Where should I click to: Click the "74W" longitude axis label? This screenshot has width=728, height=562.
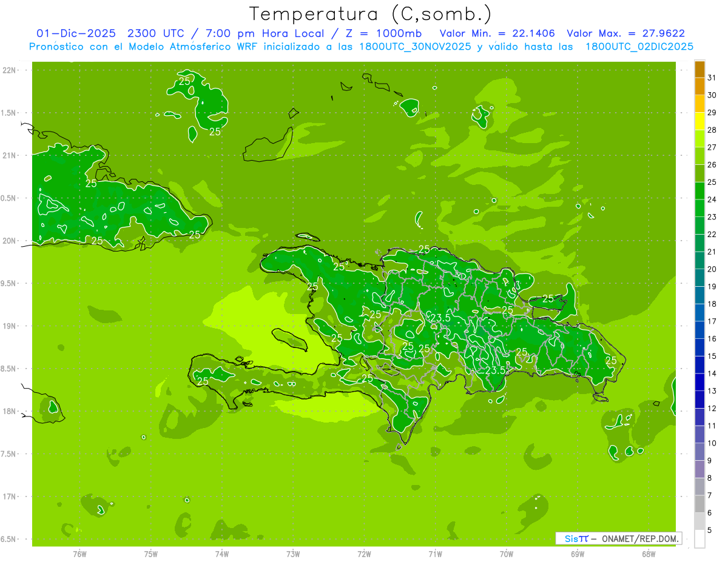click(x=221, y=554)
